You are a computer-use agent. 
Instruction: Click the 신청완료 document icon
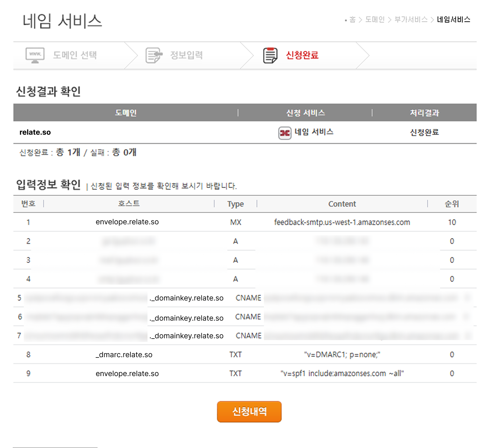click(270, 55)
